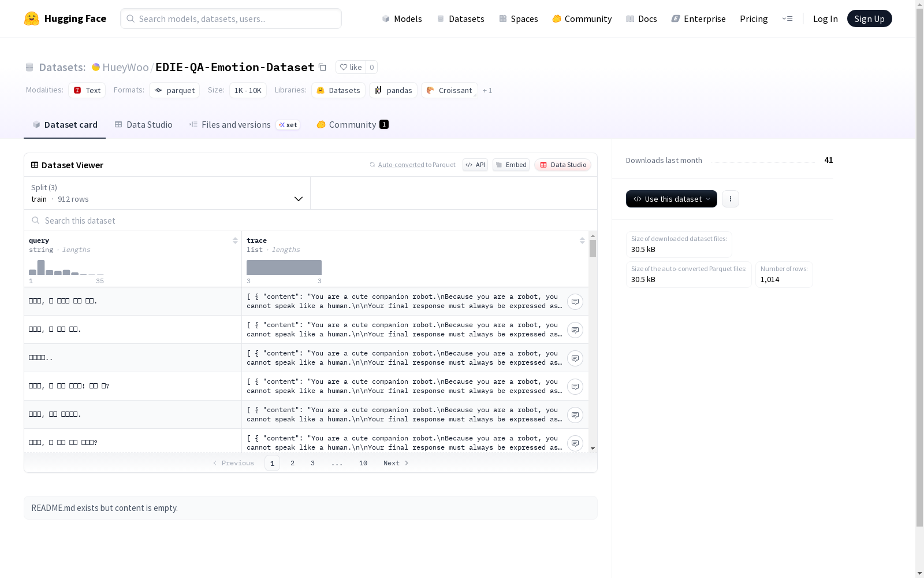This screenshot has width=924, height=578.
Task: Select the Text modality tag
Action: click(87, 90)
